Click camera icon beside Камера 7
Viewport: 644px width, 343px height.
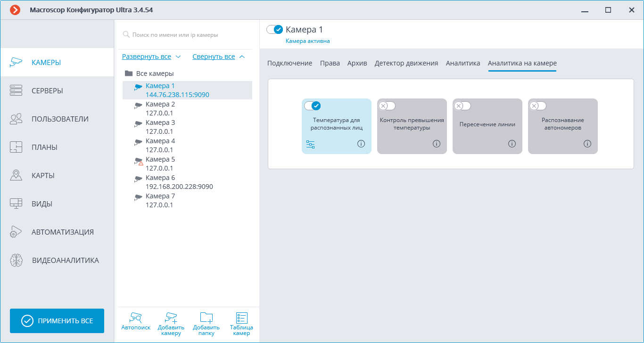[x=138, y=197]
